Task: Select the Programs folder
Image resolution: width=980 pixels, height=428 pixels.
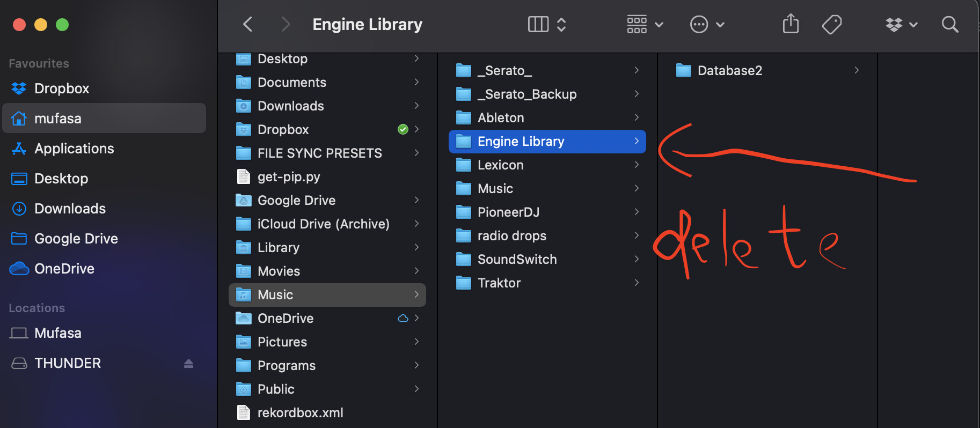Action: 327,366
